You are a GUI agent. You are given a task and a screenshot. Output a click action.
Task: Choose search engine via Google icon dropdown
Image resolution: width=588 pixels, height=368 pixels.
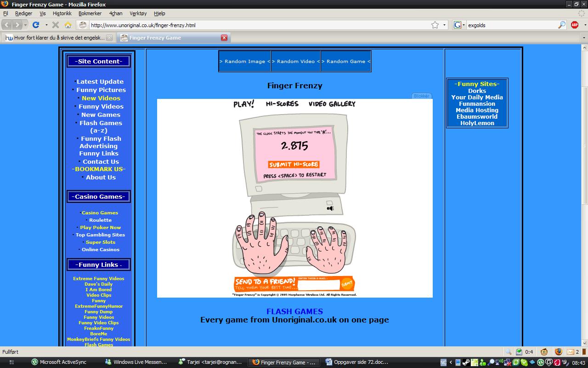point(459,25)
